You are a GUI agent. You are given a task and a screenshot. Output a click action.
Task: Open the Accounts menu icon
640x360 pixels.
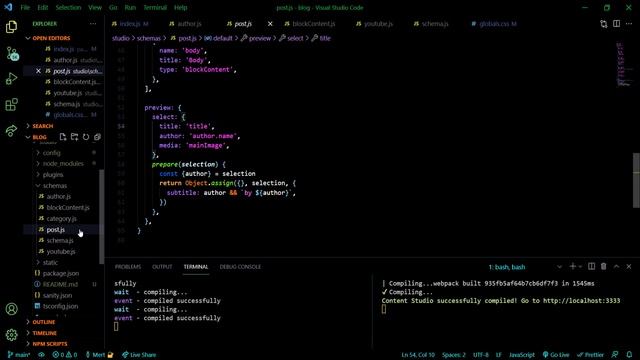[11, 309]
